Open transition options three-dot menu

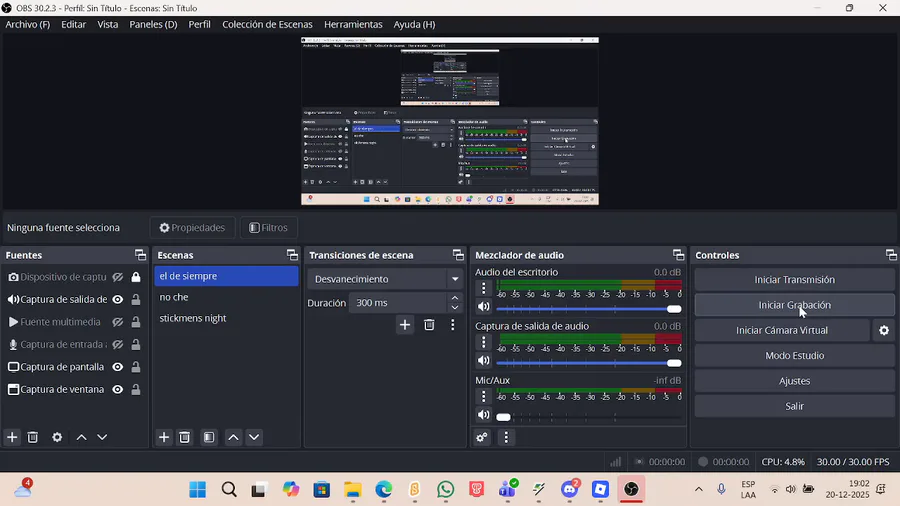(x=452, y=325)
